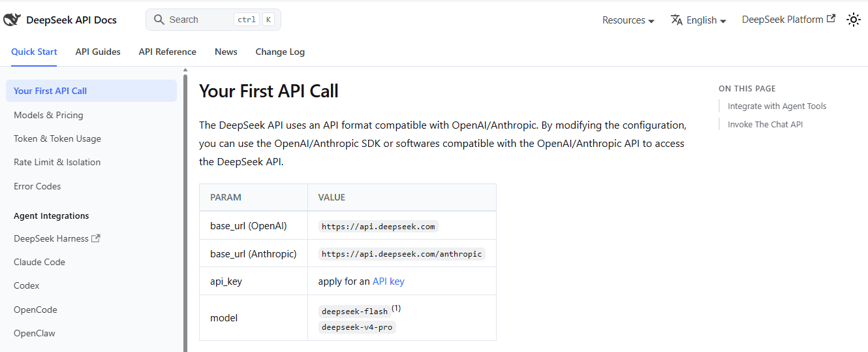Click the deepseek-v4-pro model value
This screenshot has height=352, width=868.
357,327
